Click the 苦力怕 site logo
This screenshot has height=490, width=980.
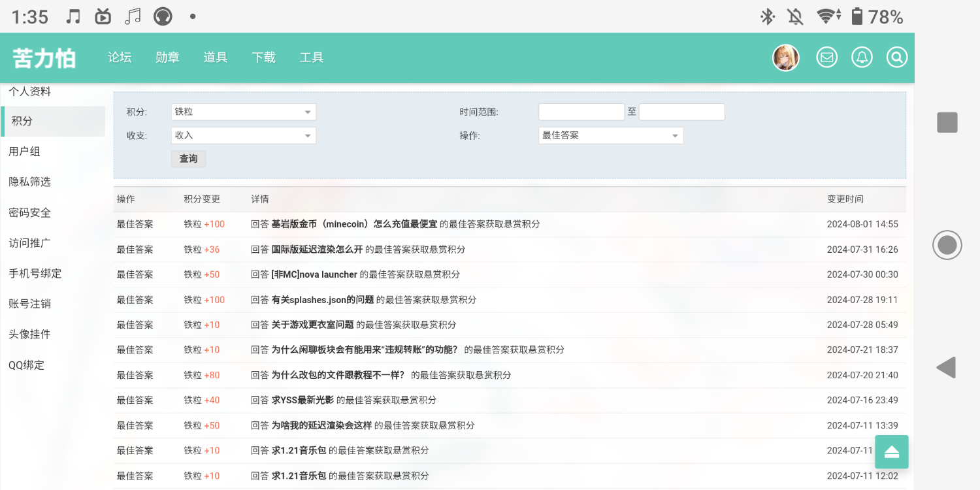44,58
